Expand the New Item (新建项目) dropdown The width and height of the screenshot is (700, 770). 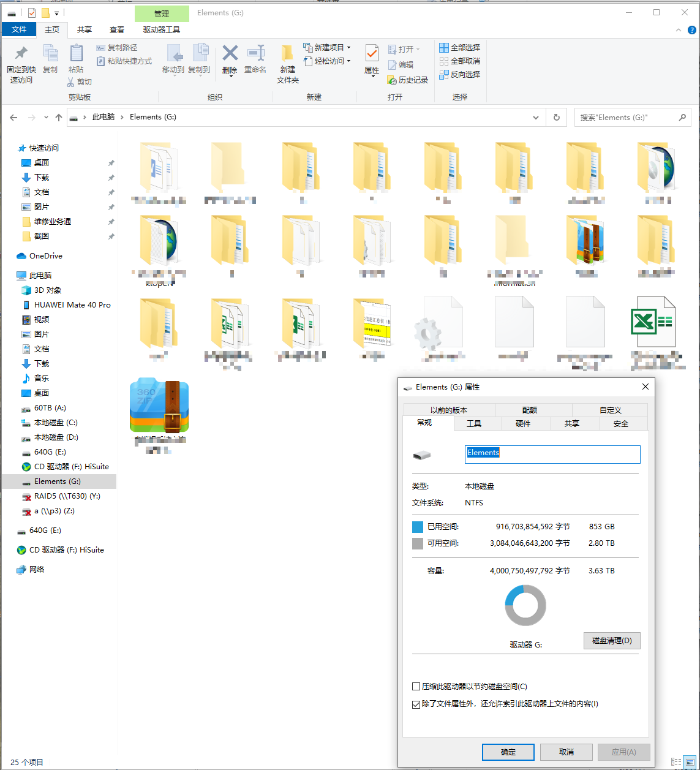(x=348, y=47)
